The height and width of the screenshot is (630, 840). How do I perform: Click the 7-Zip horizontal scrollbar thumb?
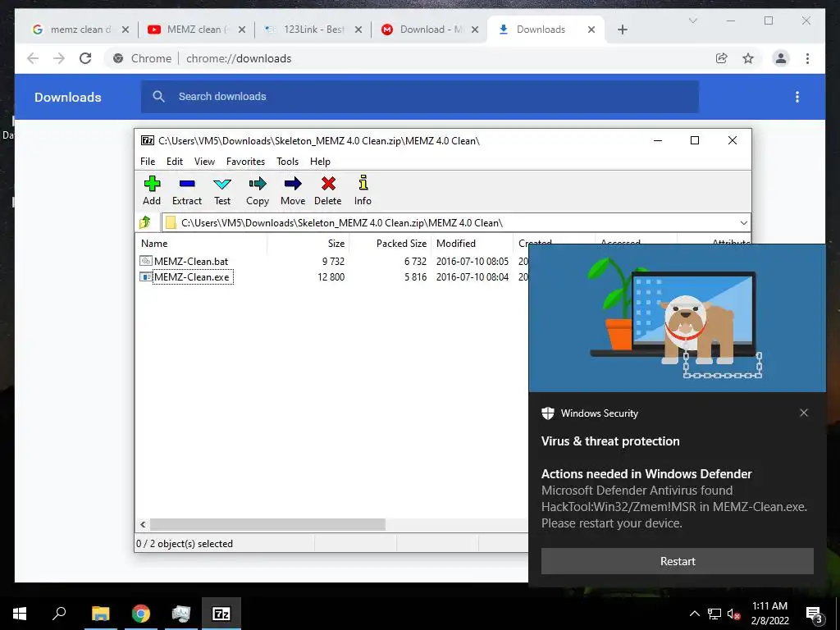click(x=267, y=524)
